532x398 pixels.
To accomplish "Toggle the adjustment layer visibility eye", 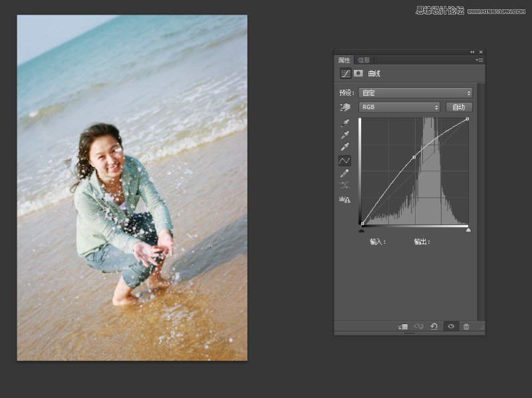I will pos(451,327).
